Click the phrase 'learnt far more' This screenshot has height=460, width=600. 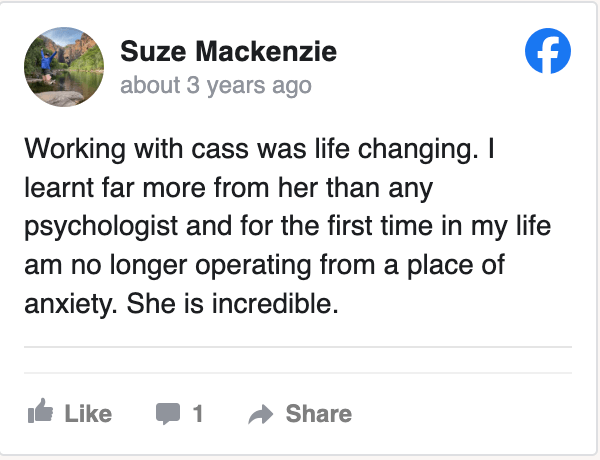115,188
